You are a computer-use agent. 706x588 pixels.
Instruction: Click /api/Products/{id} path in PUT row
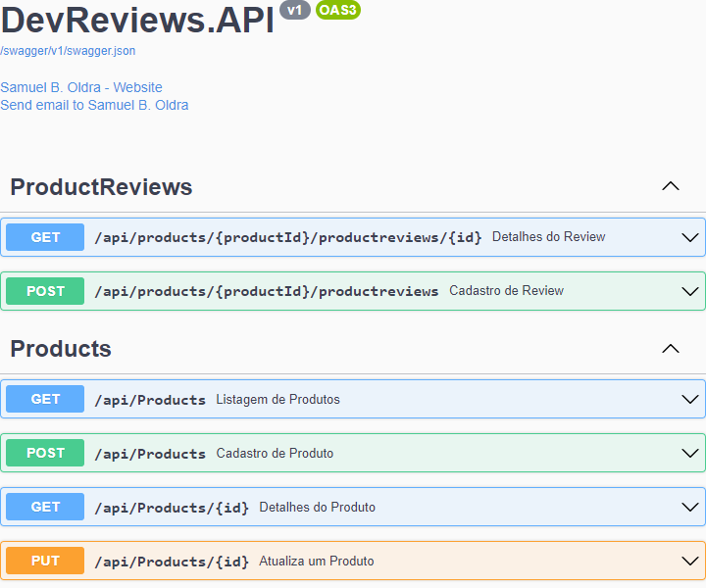172,562
